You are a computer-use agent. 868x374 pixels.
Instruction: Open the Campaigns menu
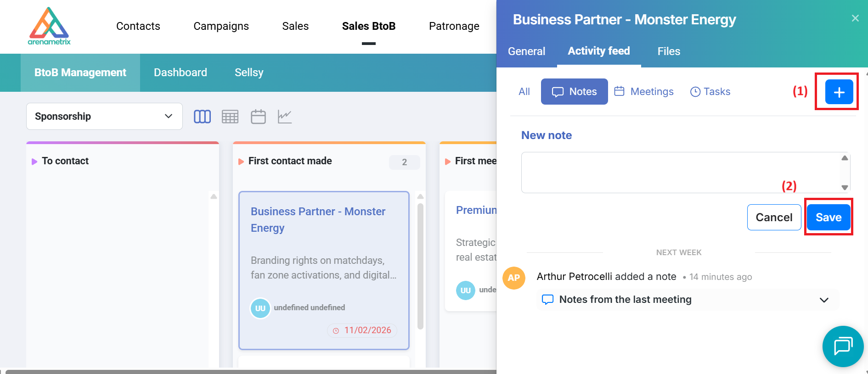[x=221, y=26]
